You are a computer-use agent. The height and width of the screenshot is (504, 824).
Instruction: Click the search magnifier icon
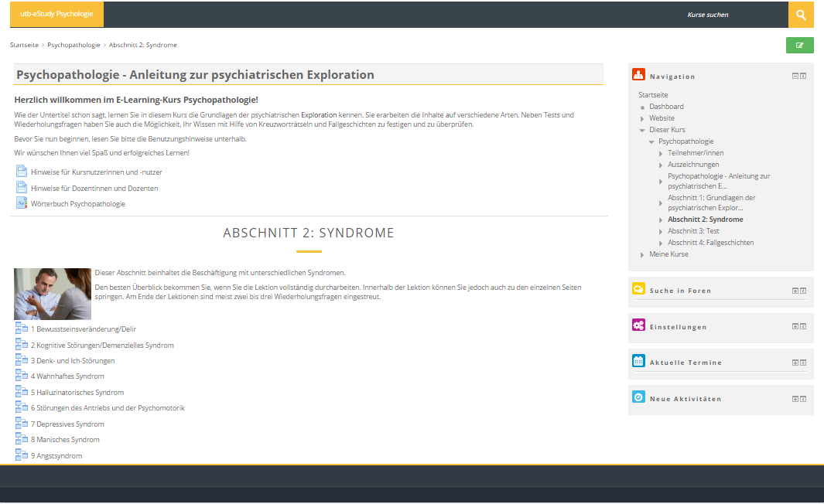(x=801, y=15)
